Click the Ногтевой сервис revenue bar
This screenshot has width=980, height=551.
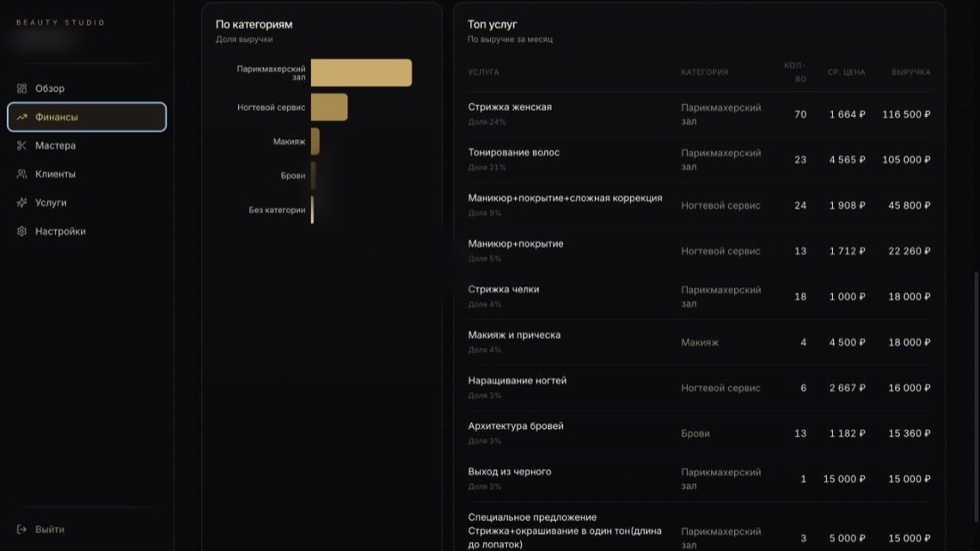330,107
